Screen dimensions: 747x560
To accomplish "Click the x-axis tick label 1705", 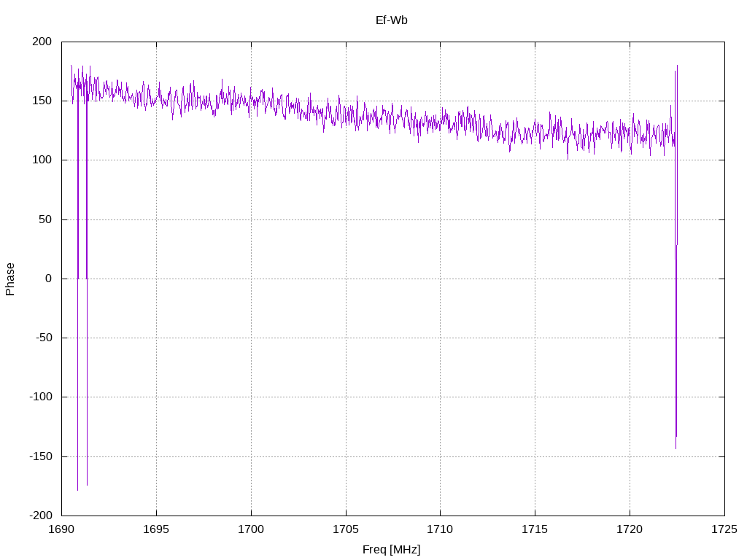I will [346, 529].
